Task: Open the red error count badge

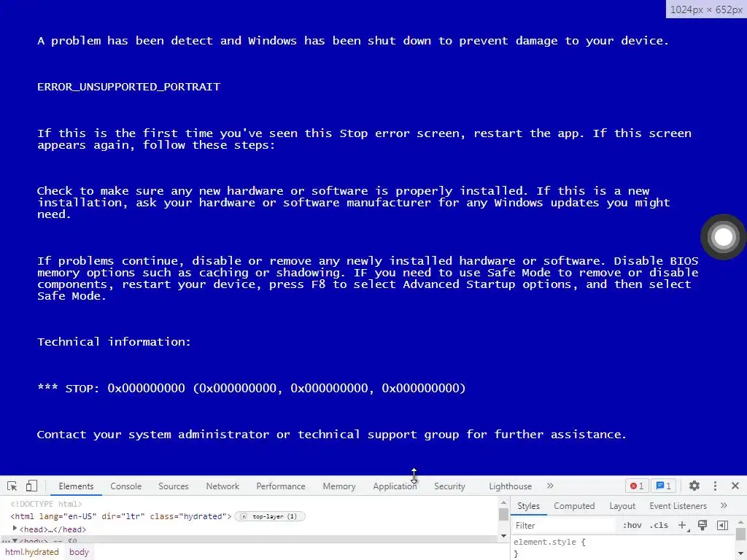Action: 637,486
